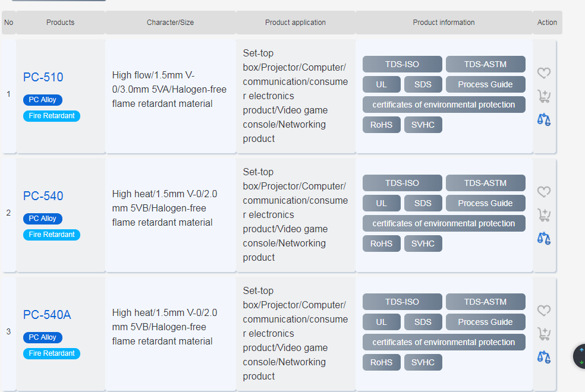Click the Product information column header
The height and width of the screenshot is (392, 585).
coord(444,23)
